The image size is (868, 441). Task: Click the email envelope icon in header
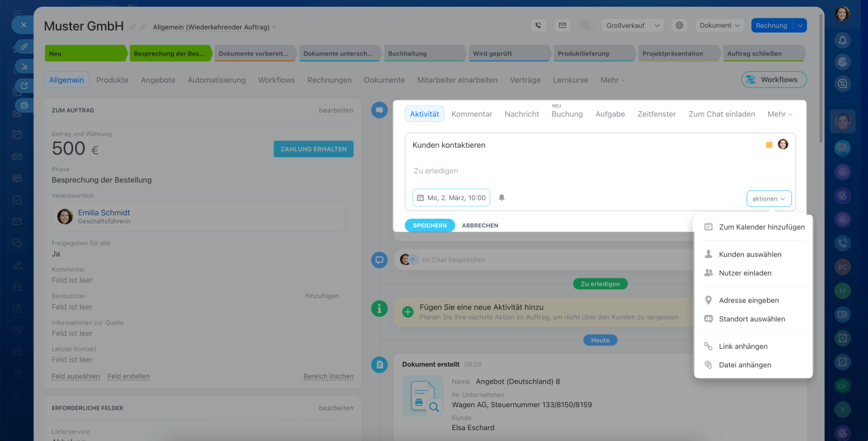click(x=562, y=26)
